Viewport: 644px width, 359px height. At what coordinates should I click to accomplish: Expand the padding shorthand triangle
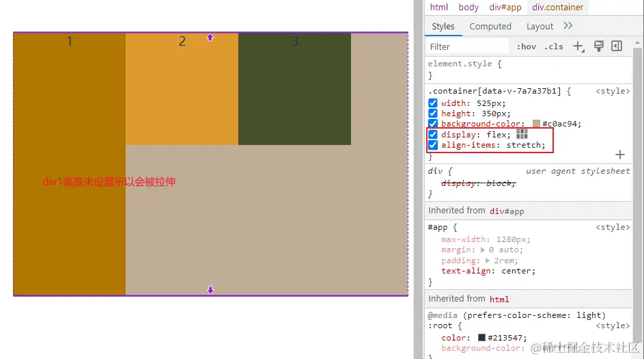coord(488,261)
